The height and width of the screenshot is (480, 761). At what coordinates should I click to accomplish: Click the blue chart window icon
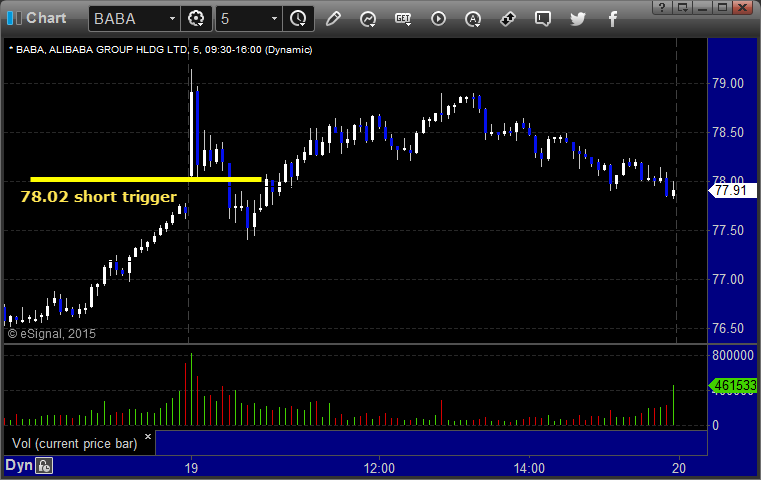point(14,18)
